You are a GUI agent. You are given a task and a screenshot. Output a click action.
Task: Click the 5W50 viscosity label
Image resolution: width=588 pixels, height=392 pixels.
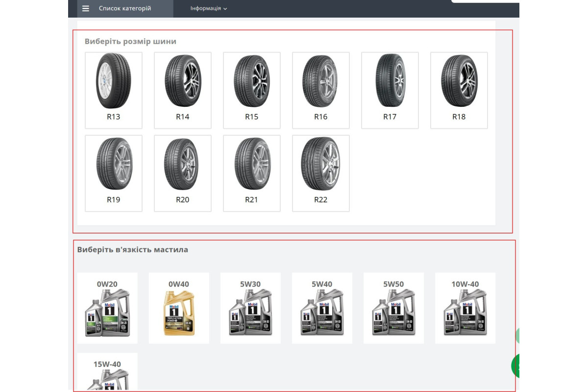pos(393,284)
